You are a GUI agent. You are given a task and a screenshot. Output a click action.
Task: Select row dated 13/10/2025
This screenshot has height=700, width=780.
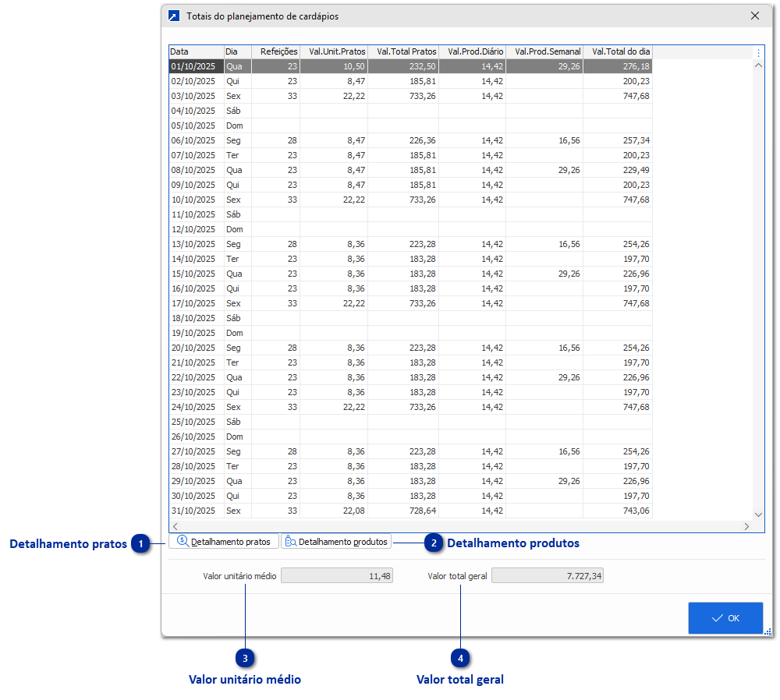[x=410, y=244]
